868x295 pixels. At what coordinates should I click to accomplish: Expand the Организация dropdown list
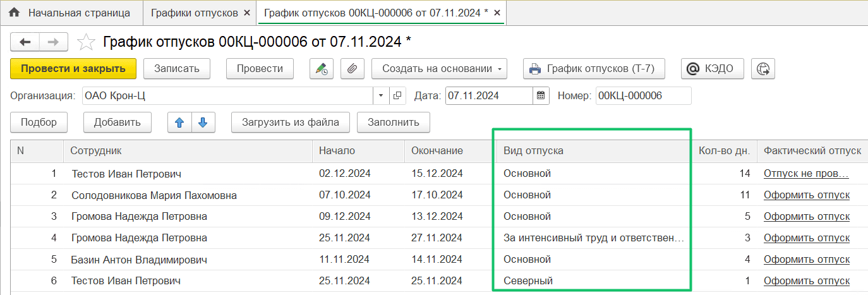tap(382, 96)
